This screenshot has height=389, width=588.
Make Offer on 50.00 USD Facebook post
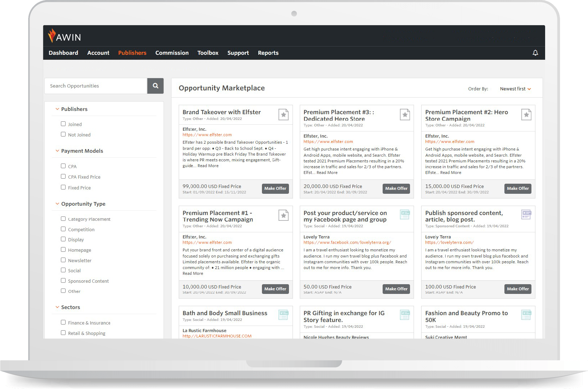coord(396,289)
